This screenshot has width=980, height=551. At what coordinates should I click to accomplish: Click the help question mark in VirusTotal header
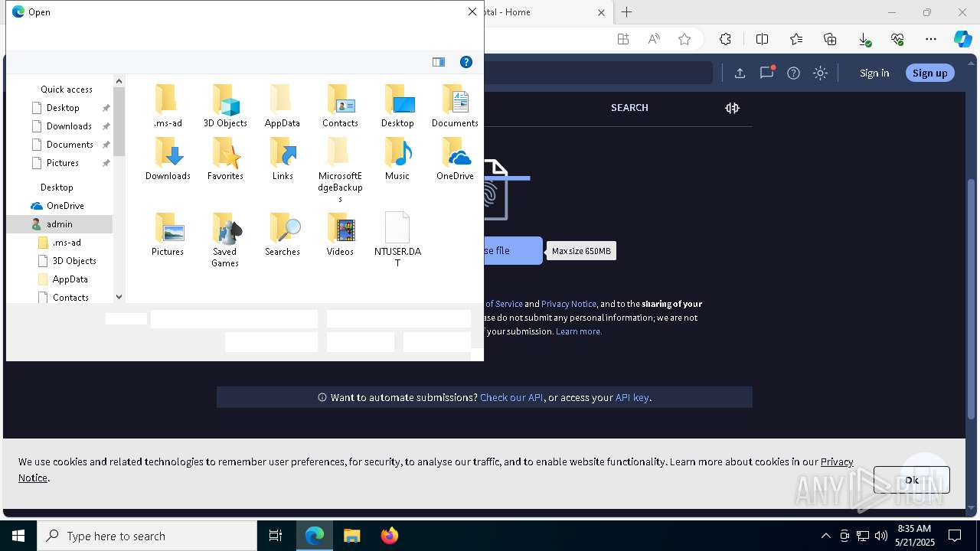tap(793, 73)
